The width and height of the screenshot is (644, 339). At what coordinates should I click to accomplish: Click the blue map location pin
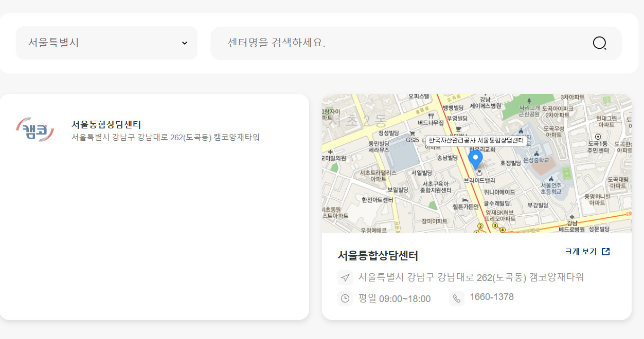click(475, 159)
